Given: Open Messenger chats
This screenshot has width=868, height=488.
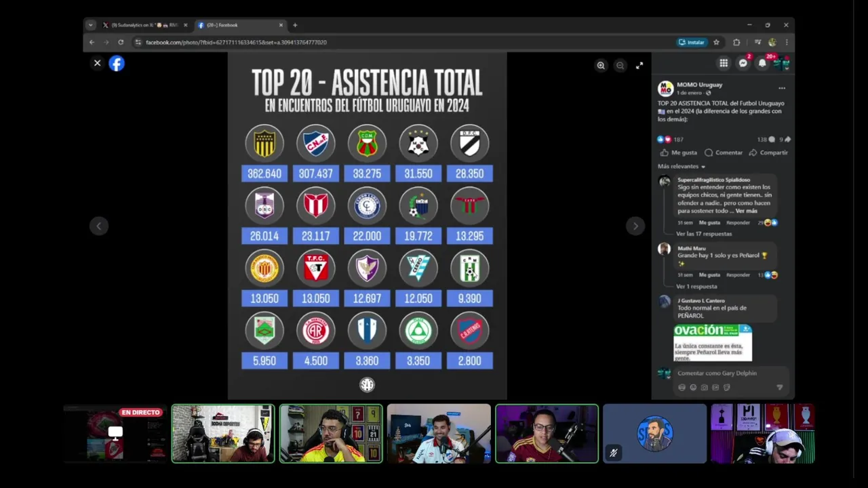Looking at the screenshot, I should tap(743, 63).
